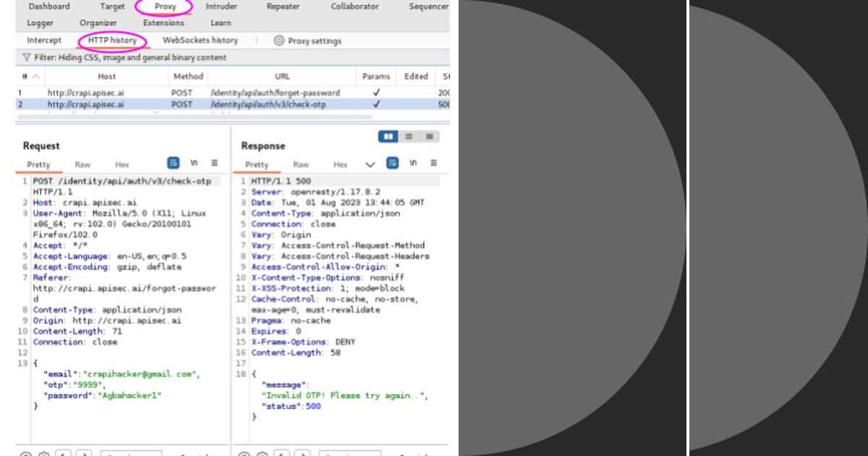Toggle syntax highlighting icon in Response editor

[x=392, y=164]
